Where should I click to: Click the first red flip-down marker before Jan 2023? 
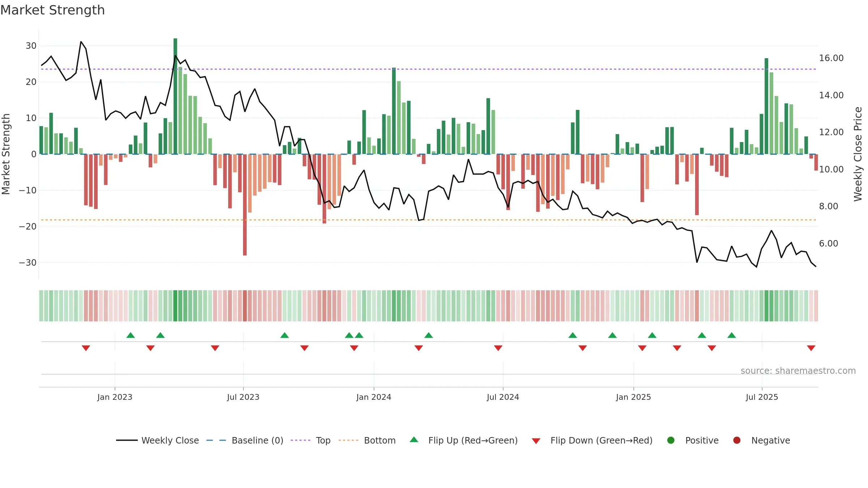pos(86,348)
